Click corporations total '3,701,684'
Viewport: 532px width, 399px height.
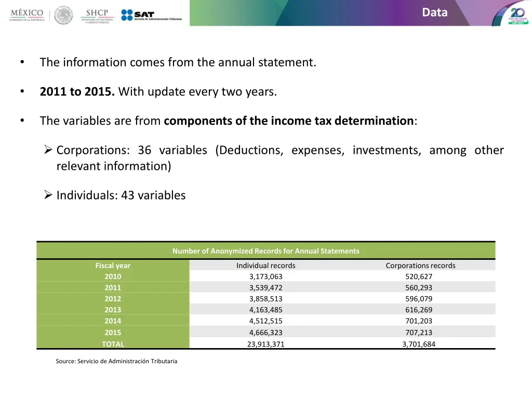click(x=419, y=344)
